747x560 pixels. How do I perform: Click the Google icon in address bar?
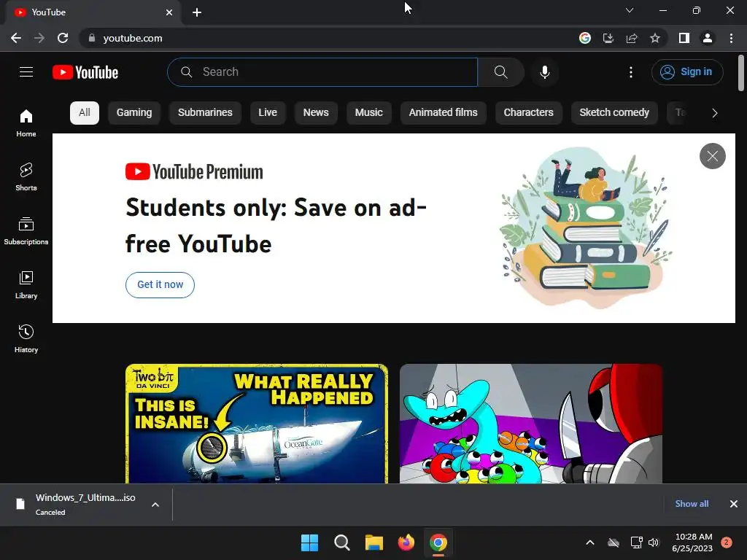coord(585,38)
